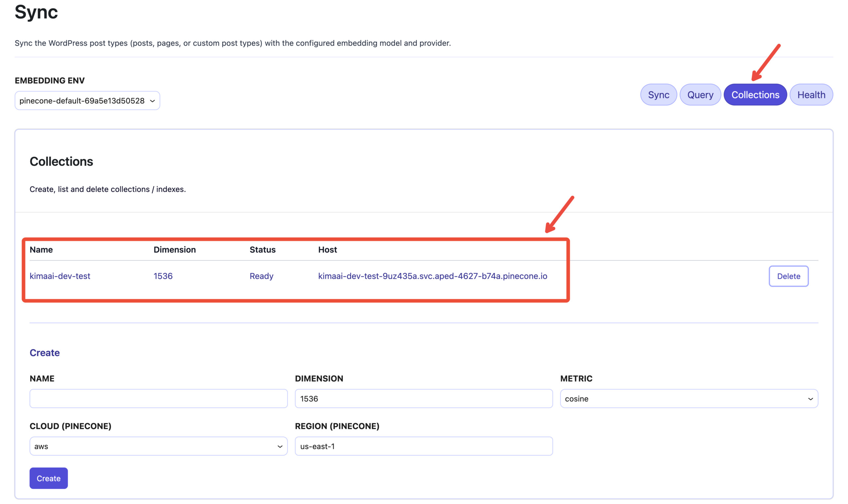The height and width of the screenshot is (504, 848).
Task: Click the chevron on Embedding Env select
Action: pos(153,101)
